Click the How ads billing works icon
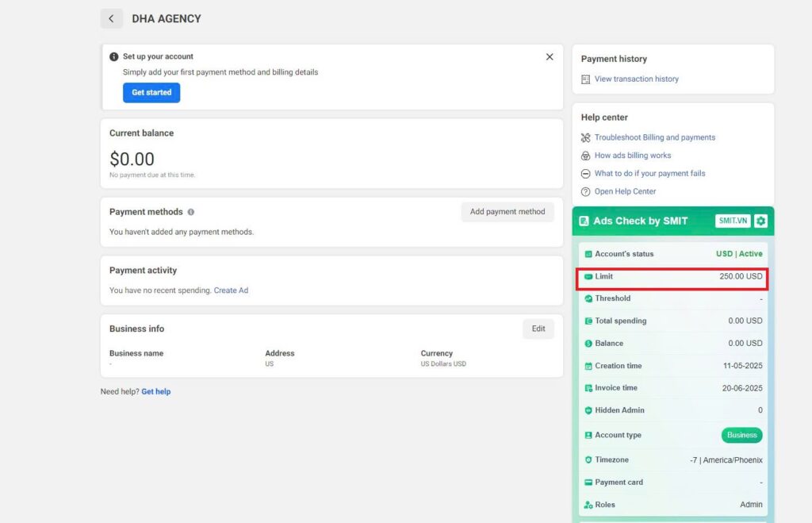Screen dimensions: 812x523 click(x=586, y=156)
